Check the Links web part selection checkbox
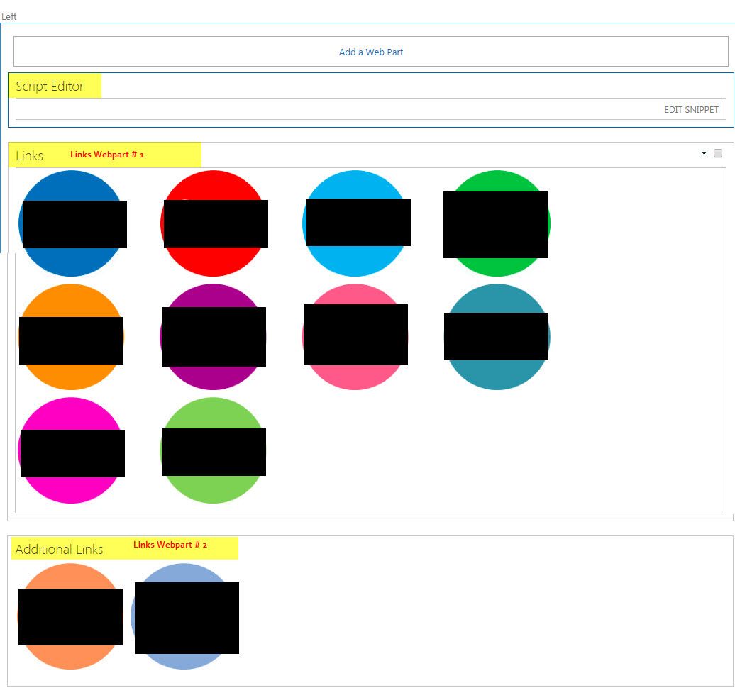Viewport: 735px width, 700px height. pos(717,153)
